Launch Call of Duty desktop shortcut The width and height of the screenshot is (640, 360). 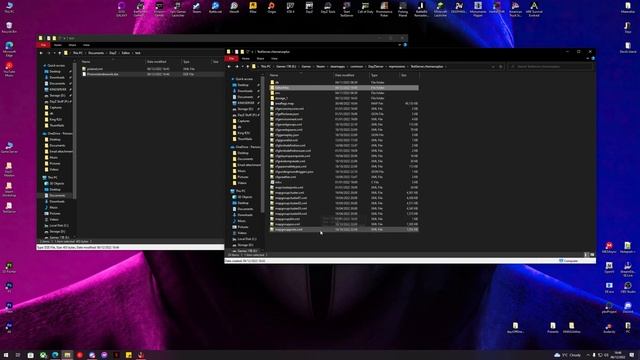[365, 7]
